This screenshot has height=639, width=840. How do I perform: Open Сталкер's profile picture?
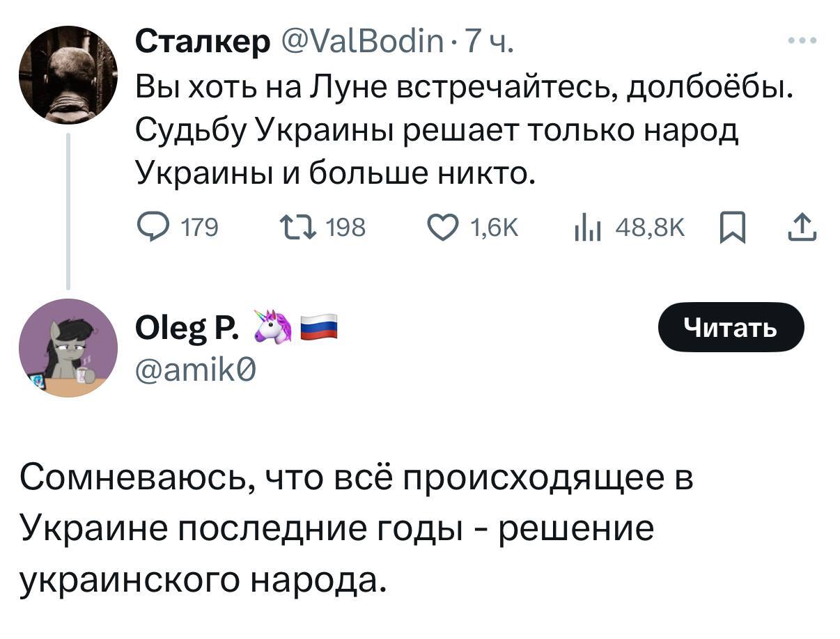click(x=68, y=76)
